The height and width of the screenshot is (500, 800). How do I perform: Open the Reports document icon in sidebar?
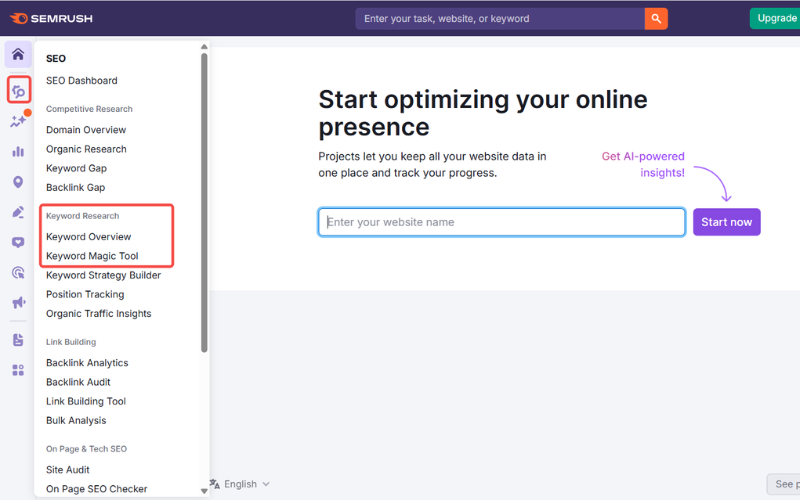tap(18, 340)
